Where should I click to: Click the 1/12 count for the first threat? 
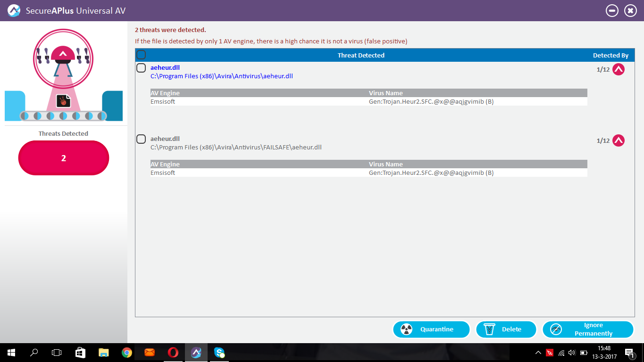point(603,69)
